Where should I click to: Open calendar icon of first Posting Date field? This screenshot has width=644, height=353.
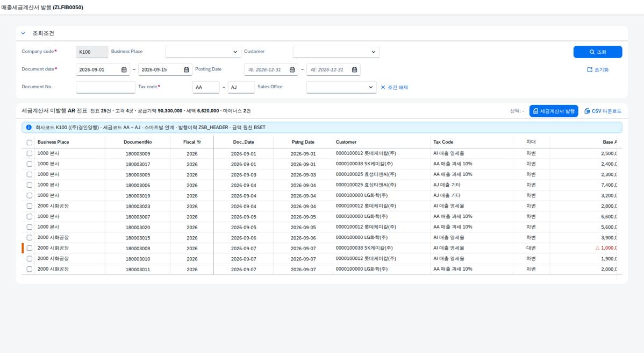coord(292,70)
